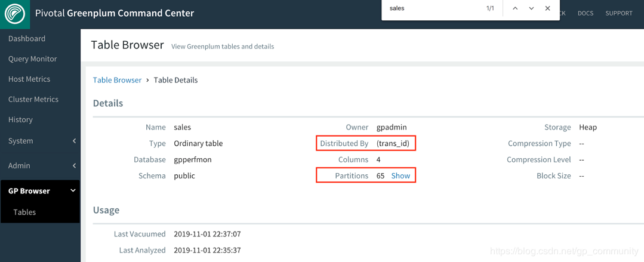The height and width of the screenshot is (262, 644).
Task: Click the 'Table Browser' page heading
Action: click(127, 45)
